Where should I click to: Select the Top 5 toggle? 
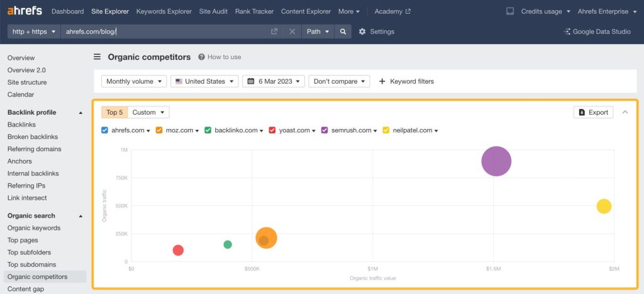[x=114, y=112]
